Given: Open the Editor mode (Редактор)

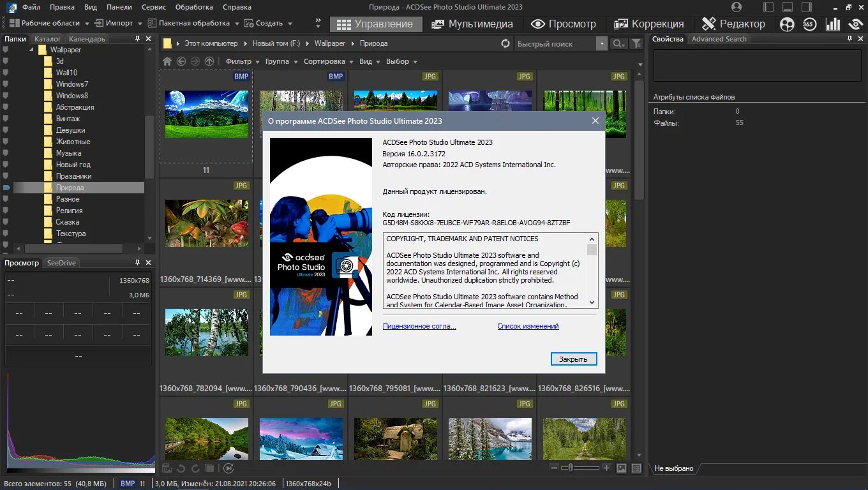Looking at the screenshot, I should (733, 24).
